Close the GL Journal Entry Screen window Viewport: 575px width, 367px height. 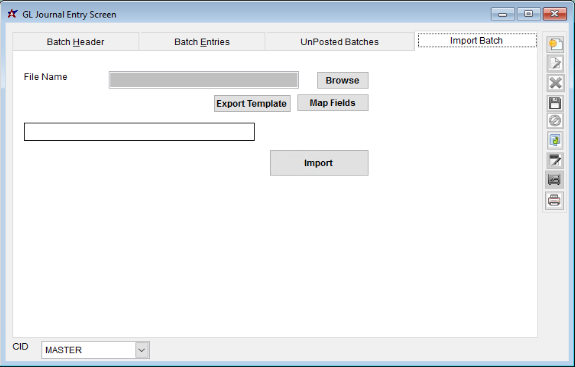pos(555,14)
